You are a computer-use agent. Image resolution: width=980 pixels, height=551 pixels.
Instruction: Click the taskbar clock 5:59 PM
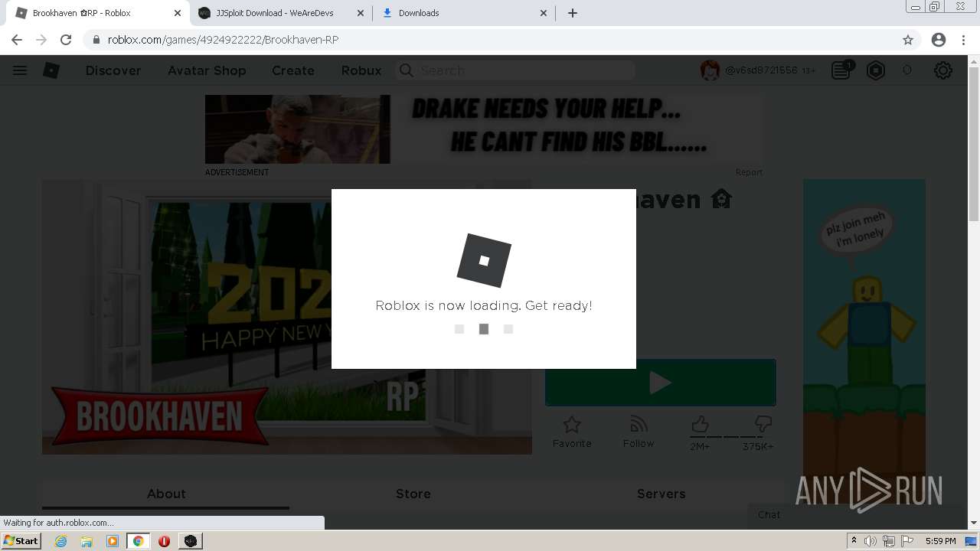click(x=941, y=541)
